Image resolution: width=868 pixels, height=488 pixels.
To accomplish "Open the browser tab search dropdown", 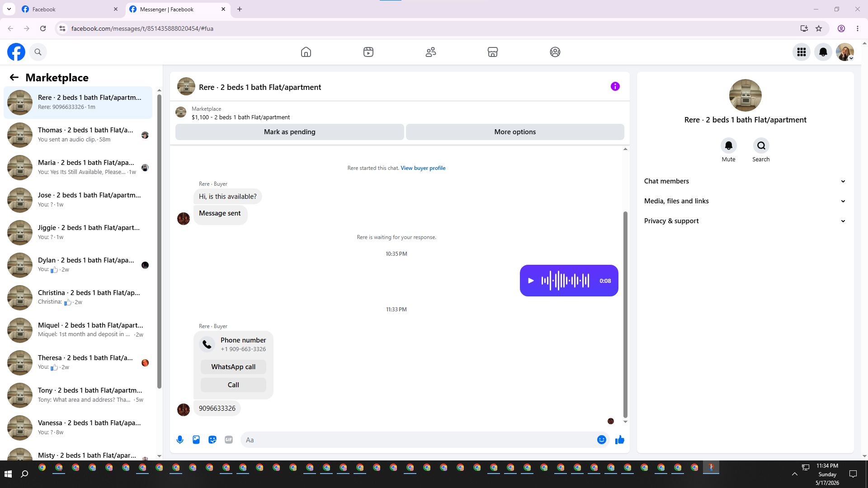I will point(9,9).
